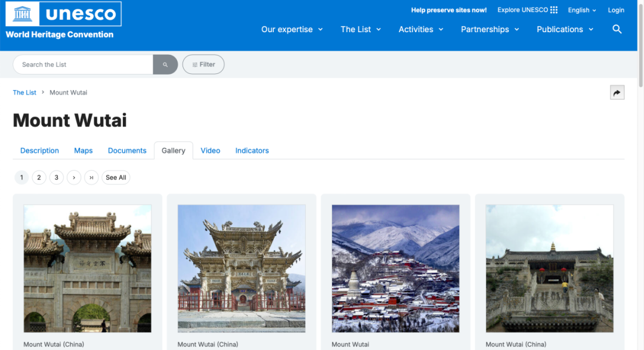Click the See All gallery button
The width and height of the screenshot is (644, 350).
(x=116, y=178)
